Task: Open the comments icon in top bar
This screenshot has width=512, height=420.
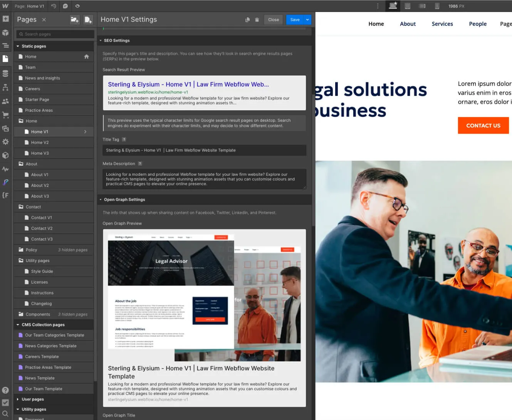Action: (65, 6)
